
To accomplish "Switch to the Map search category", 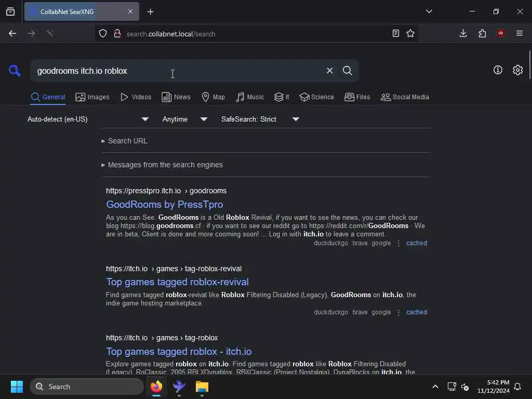I will 213,97.
